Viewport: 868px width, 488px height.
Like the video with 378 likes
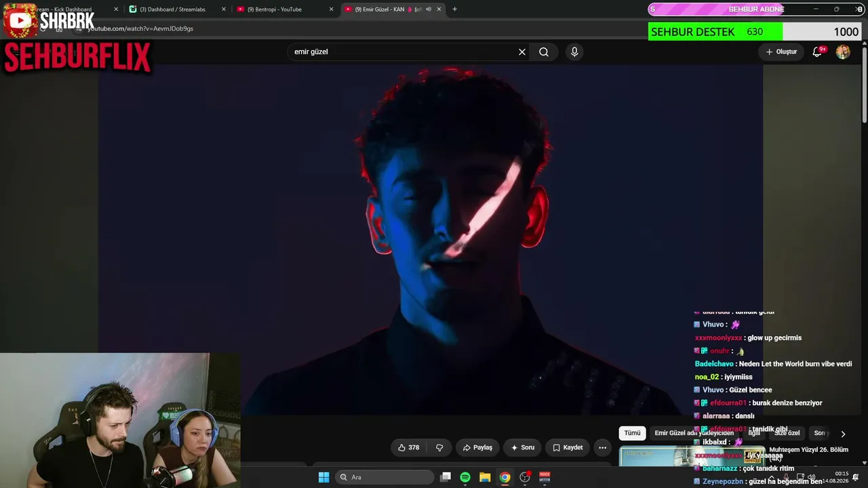(x=408, y=447)
